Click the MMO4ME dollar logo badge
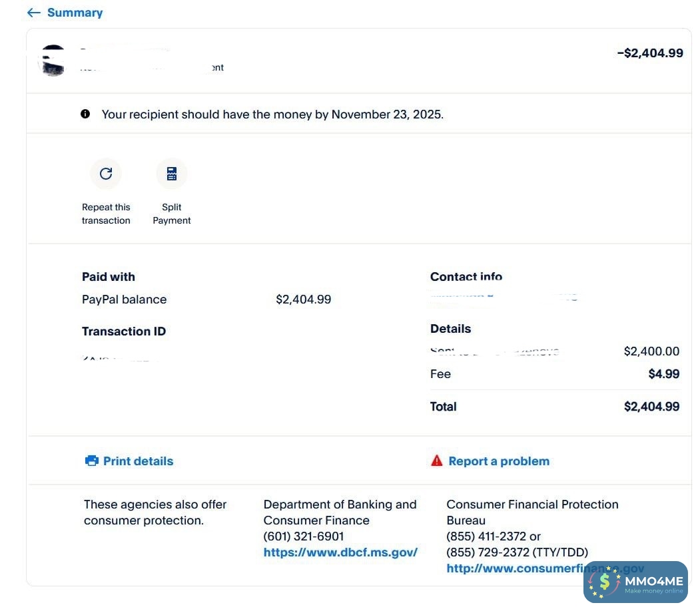This screenshot has width=700, height=615. click(x=605, y=582)
